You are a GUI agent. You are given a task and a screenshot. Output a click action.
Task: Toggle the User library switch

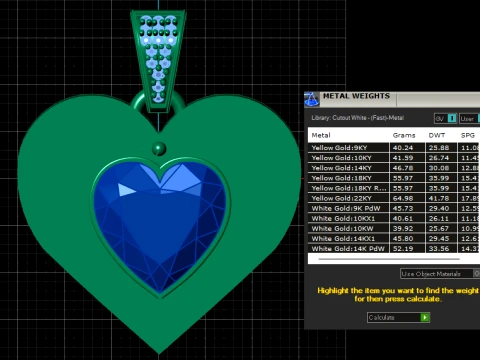tap(470, 118)
